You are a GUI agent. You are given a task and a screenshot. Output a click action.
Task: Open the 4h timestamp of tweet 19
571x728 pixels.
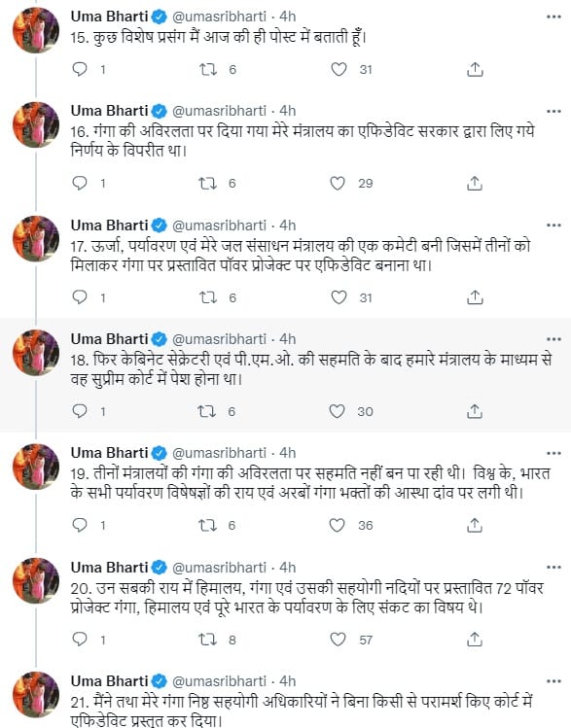coord(288,453)
